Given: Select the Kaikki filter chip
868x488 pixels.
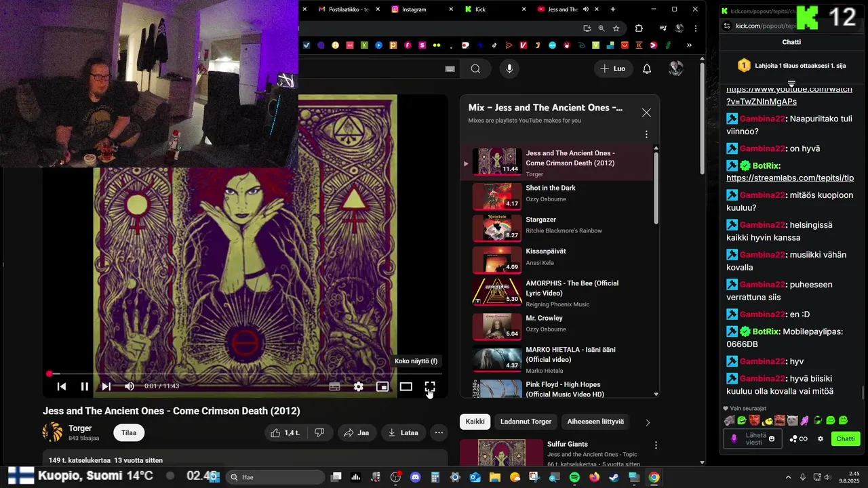Looking at the screenshot, I should pos(475,422).
